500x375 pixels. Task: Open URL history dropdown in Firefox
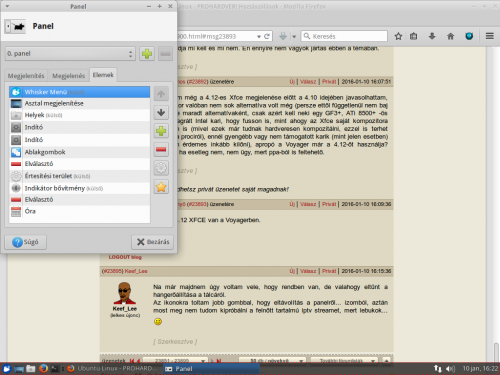259,36
